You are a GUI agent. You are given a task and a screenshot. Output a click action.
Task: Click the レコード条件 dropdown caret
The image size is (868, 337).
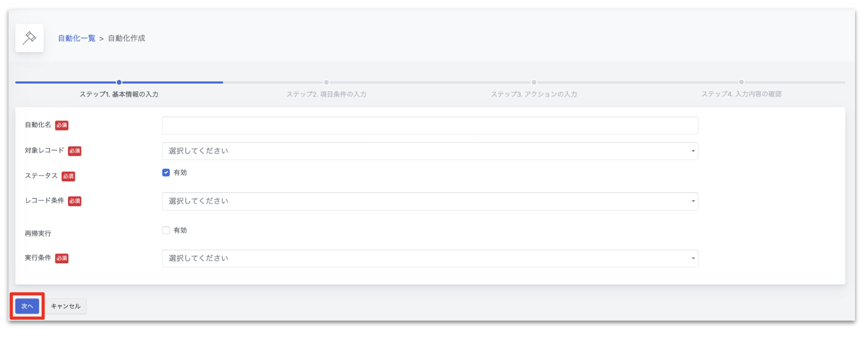pos(693,201)
